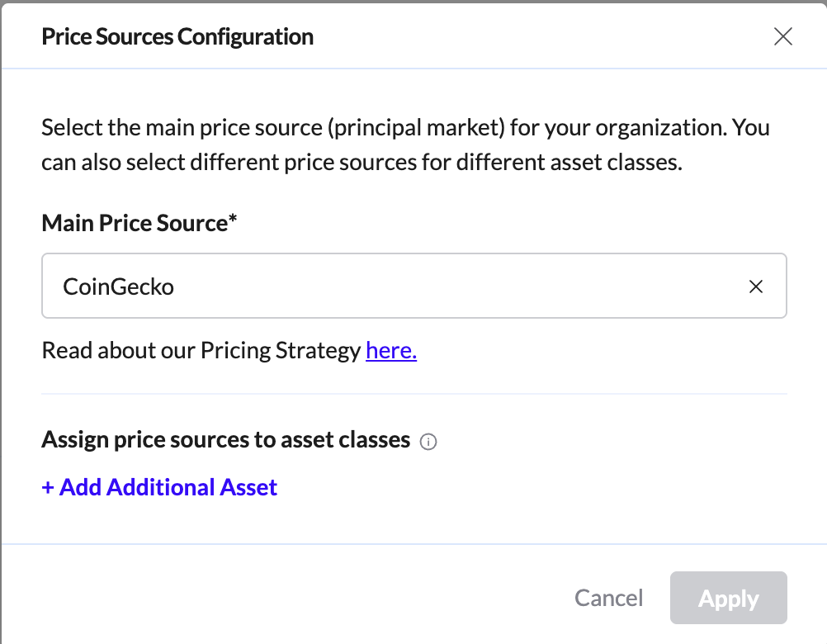Focus the Main Price Source input field
The image size is (827, 644).
tap(396, 286)
